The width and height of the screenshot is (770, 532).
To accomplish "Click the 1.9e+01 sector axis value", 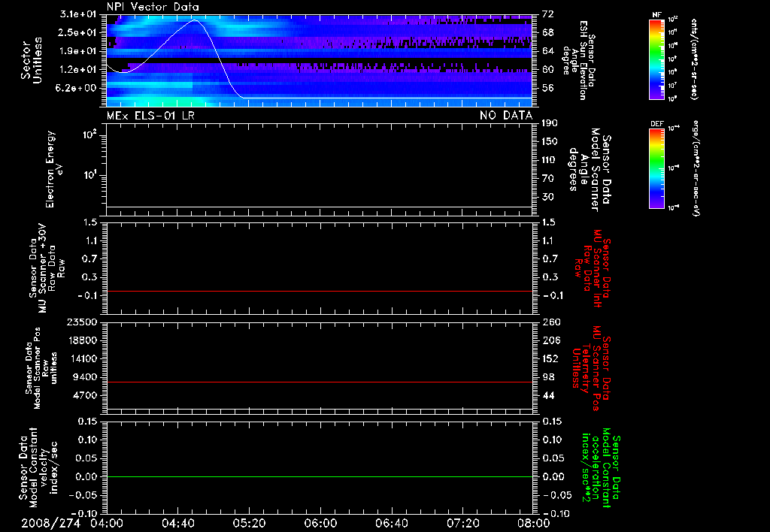I will coord(78,51).
